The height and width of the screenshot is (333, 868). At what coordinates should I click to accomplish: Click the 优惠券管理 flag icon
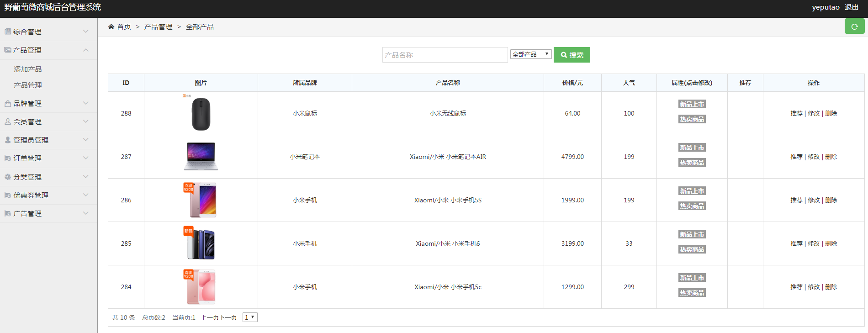(x=8, y=195)
